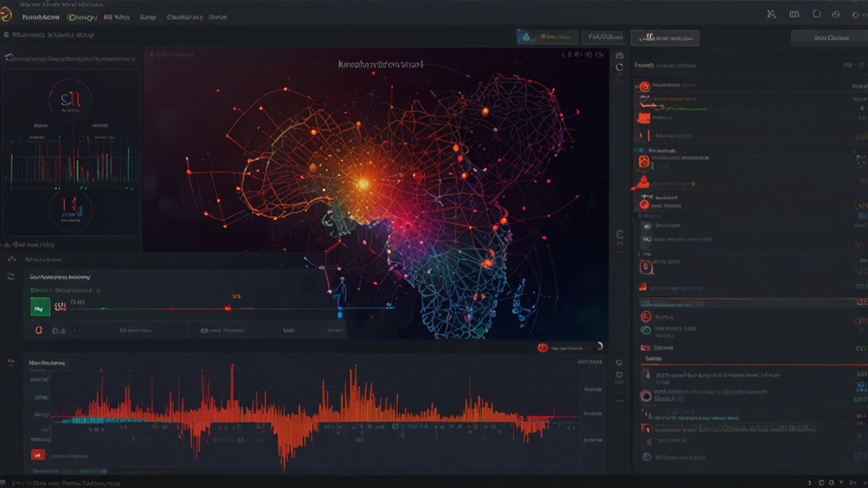868x488 pixels.
Task: Click the red record dot below the map
Action: 542,348
